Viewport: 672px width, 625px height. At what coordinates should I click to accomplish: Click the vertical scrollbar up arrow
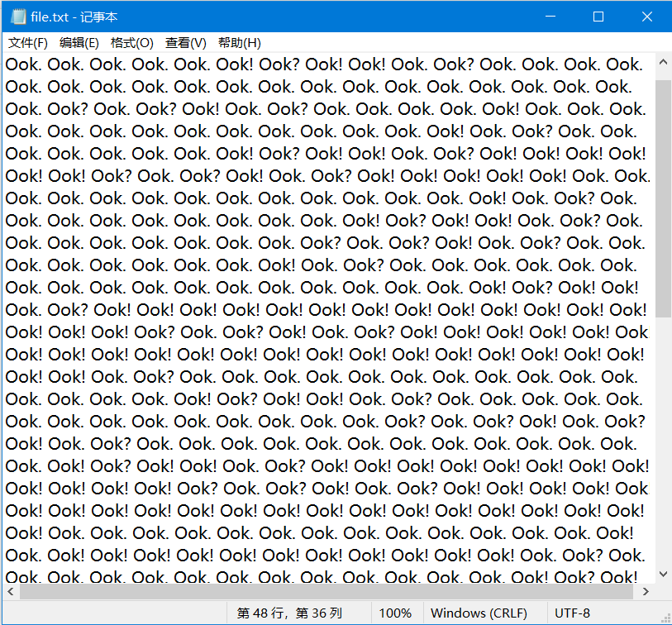coord(663,62)
